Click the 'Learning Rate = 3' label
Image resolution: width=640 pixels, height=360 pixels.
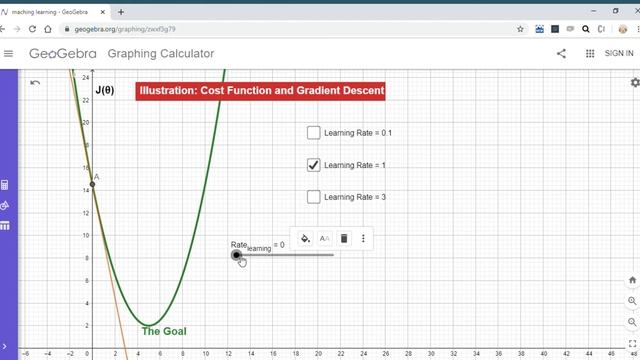click(x=355, y=197)
